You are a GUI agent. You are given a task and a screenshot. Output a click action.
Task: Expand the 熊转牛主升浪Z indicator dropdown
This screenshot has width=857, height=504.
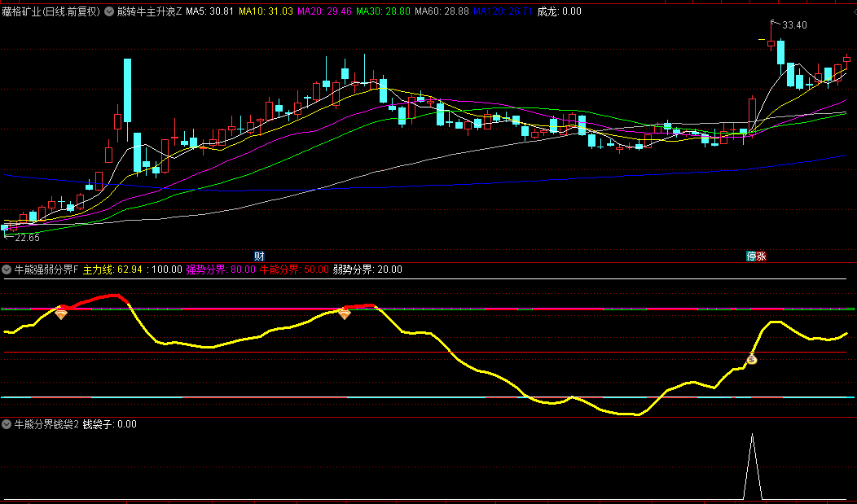(109, 11)
